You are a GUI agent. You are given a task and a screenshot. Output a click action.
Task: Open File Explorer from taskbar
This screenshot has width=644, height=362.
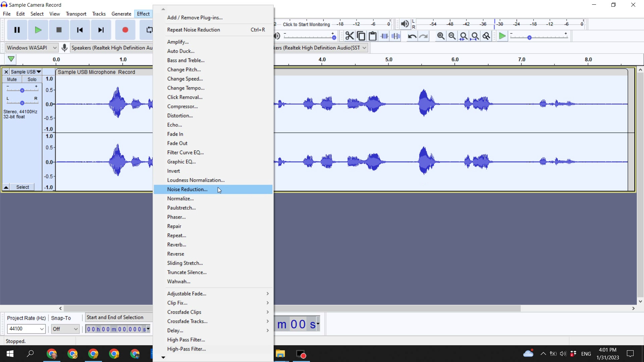pyautogui.click(x=280, y=354)
